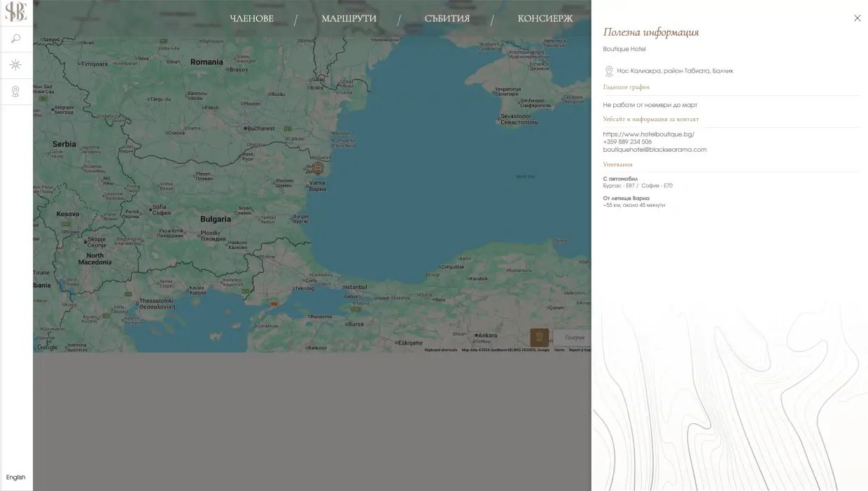868x491 pixels.
Task: Open the СЪБИТИЯ menu item
Action: coord(447,19)
